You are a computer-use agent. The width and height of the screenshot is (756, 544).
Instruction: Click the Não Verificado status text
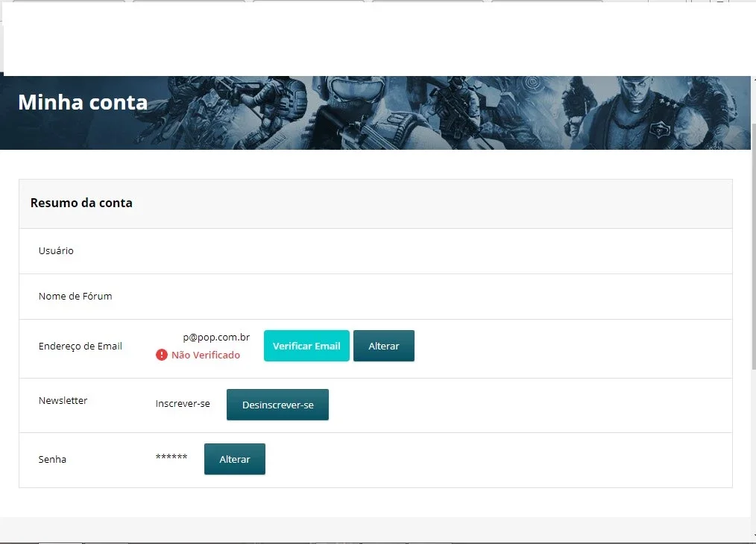coord(206,355)
